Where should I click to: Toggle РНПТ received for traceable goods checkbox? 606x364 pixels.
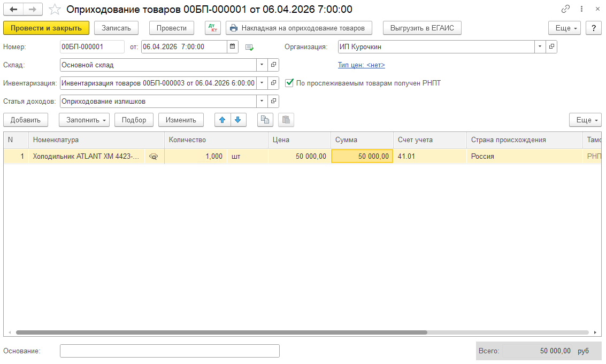[289, 83]
